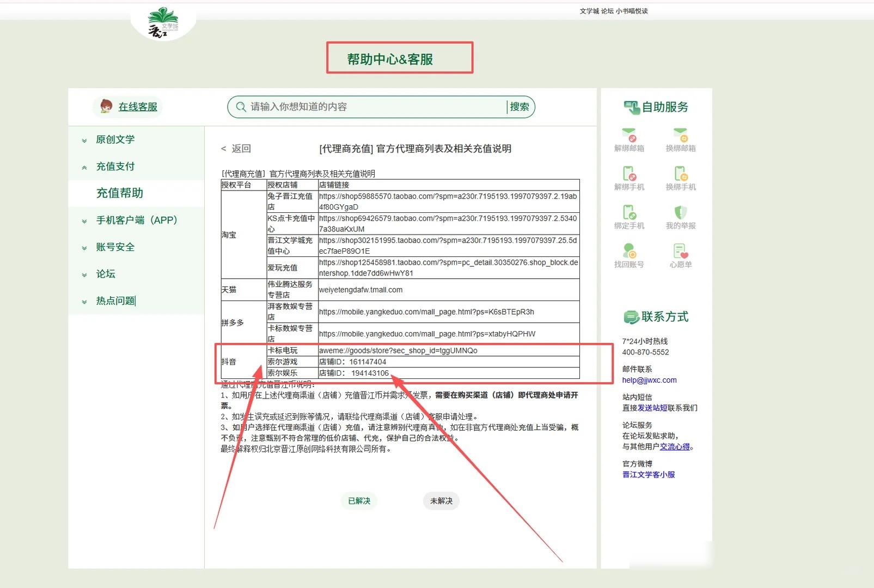This screenshot has height=588, width=874.
Task: Click the 搜索 search button
Action: click(x=519, y=107)
